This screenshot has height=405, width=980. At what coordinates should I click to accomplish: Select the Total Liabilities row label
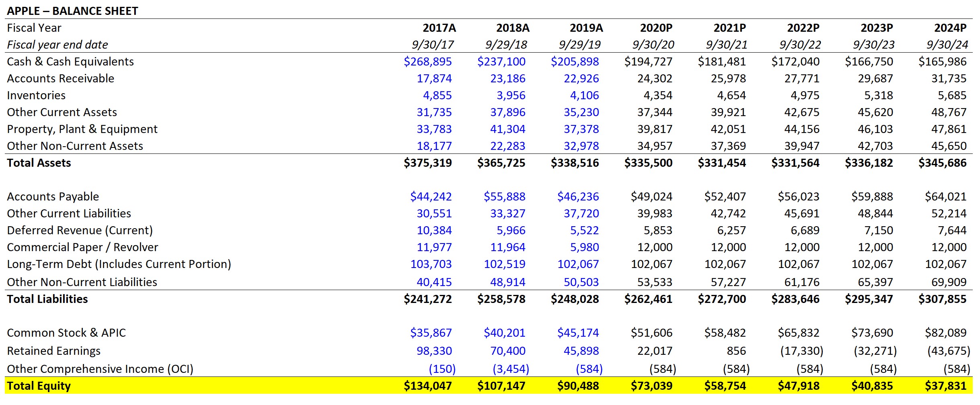(47, 299)
